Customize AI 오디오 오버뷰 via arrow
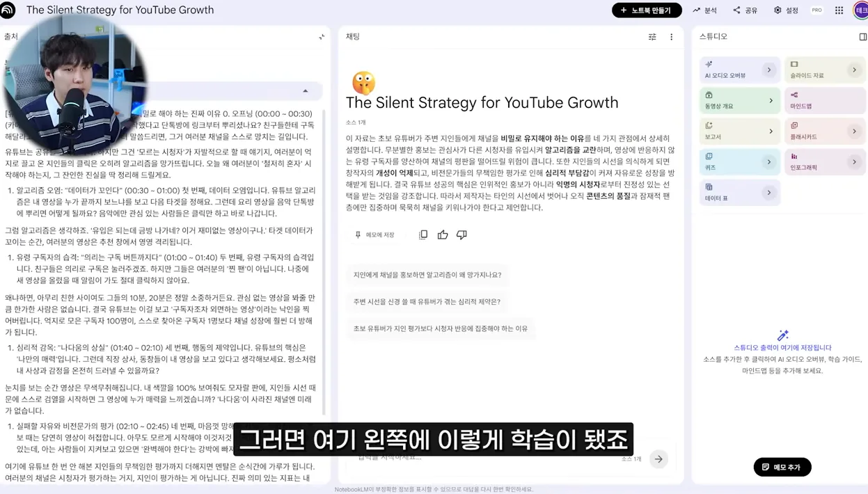This screenshot has height=494, width=868. [769, 70]
